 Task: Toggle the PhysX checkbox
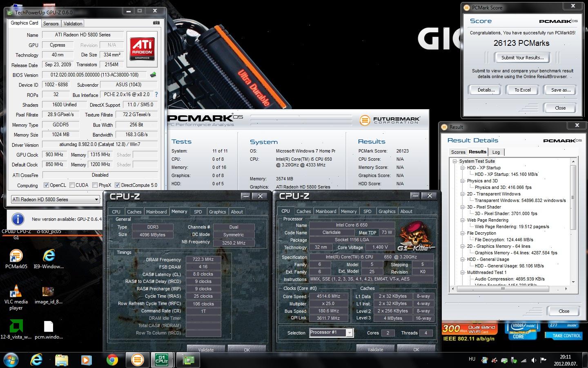pyautogui.click(x=95, y=185)
